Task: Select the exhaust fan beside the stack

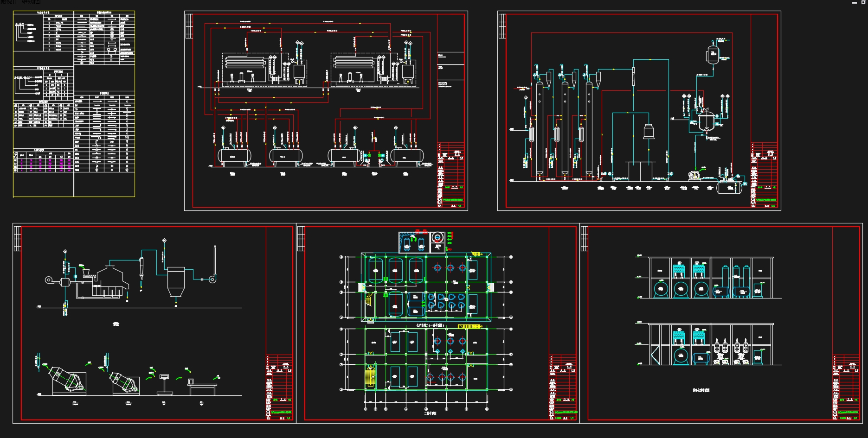Action: 212,279
